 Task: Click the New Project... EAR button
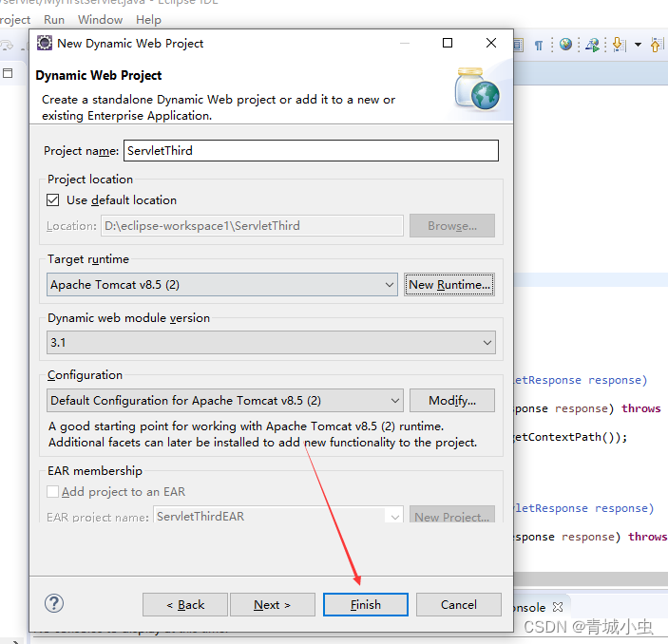452,515
